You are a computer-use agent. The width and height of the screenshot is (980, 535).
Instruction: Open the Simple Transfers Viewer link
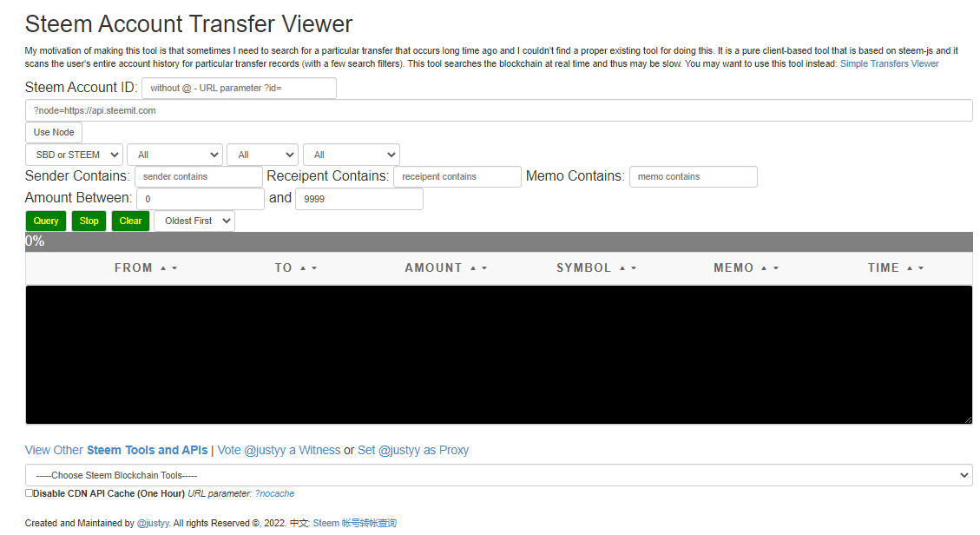click(x=889, y=63)
